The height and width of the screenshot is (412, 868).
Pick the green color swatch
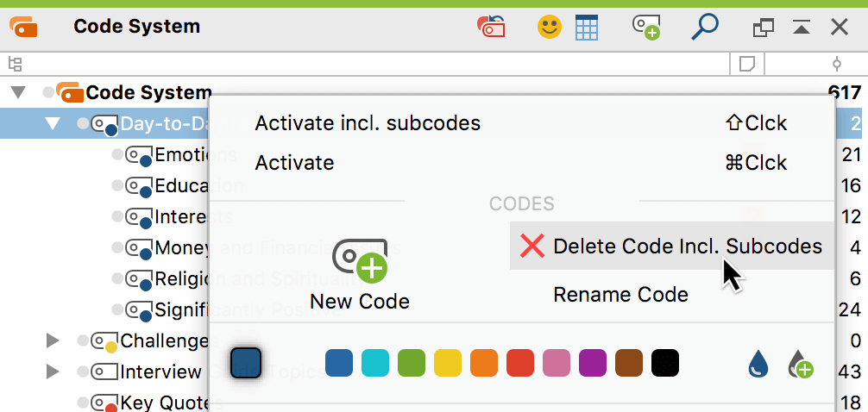coord(412,364)
